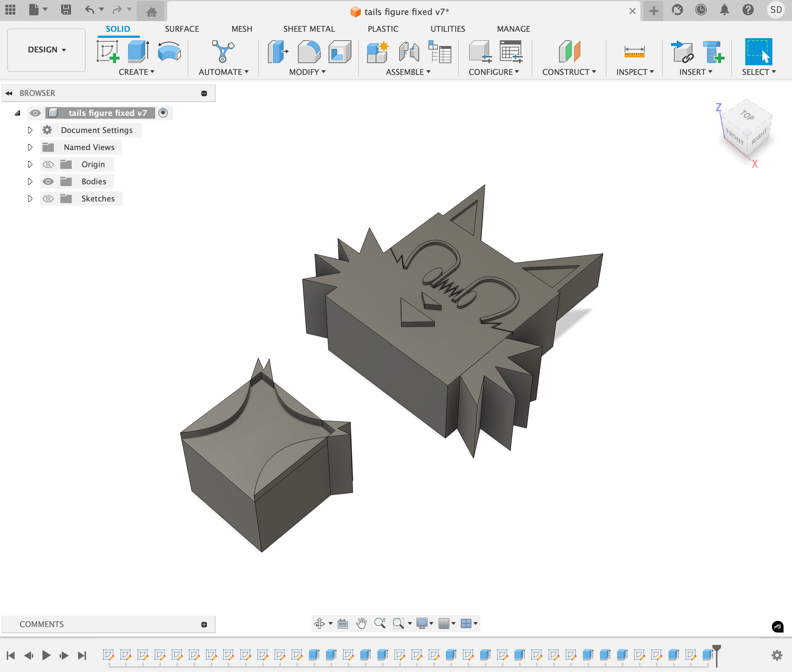Click the Insert McMaster-Carr component icon
This screenshot has height=672, width=792.
(713, 52)
